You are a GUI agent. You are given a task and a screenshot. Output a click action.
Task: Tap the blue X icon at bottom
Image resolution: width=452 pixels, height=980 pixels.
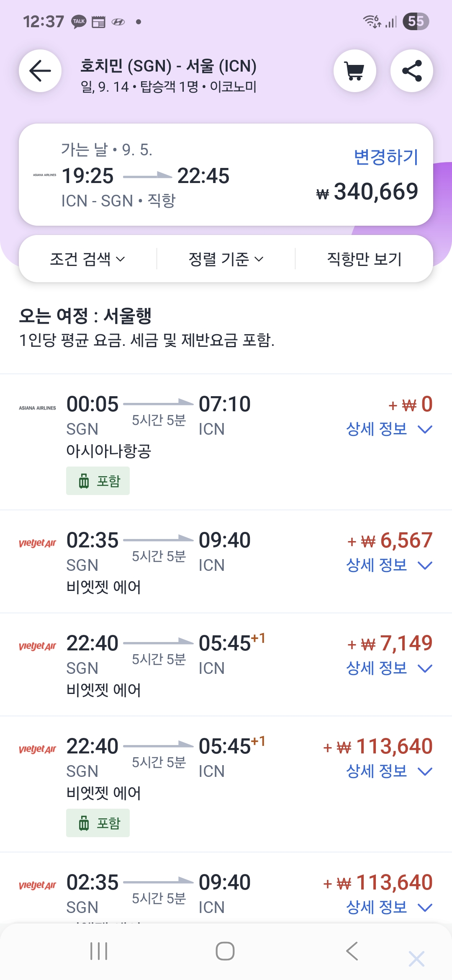point(416,959)
